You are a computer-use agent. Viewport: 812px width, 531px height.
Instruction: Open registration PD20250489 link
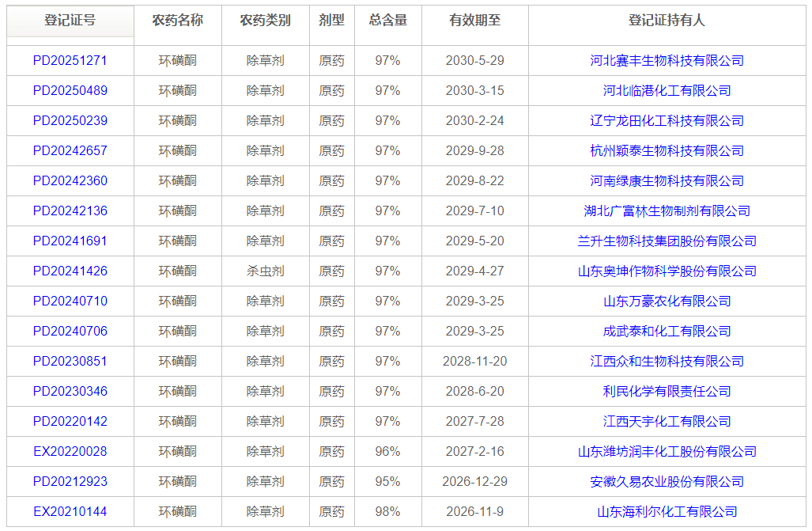pyautogui.click(x=70, y=91)
